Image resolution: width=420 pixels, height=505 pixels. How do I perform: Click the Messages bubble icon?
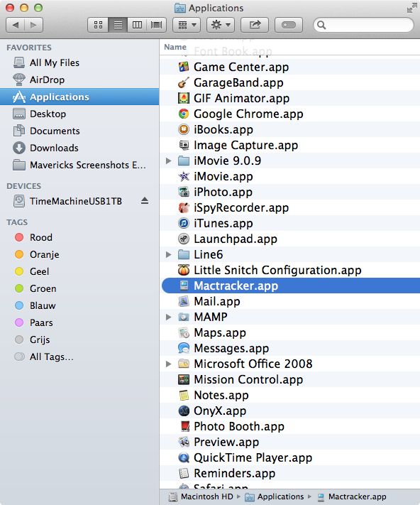(184, 348)
